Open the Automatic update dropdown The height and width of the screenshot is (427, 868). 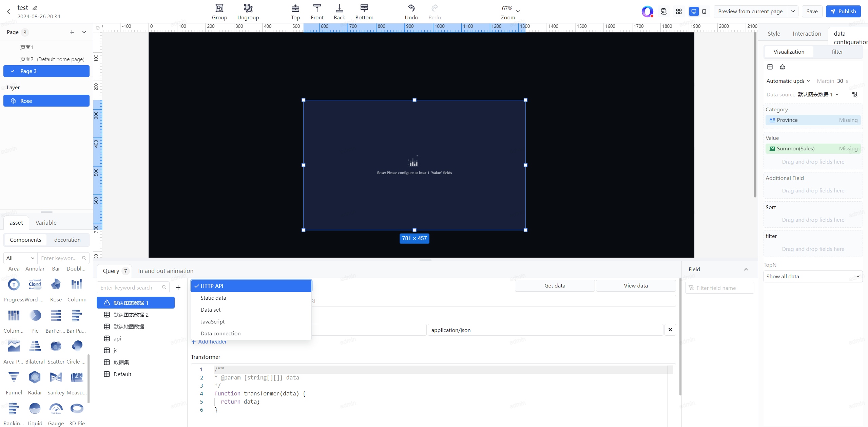[788, 81]
